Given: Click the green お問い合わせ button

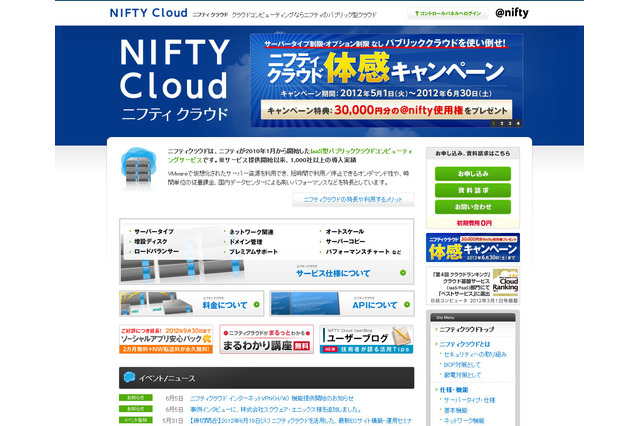Looking at the screenshot, I should pyautogui.click(x=473, y=207).
